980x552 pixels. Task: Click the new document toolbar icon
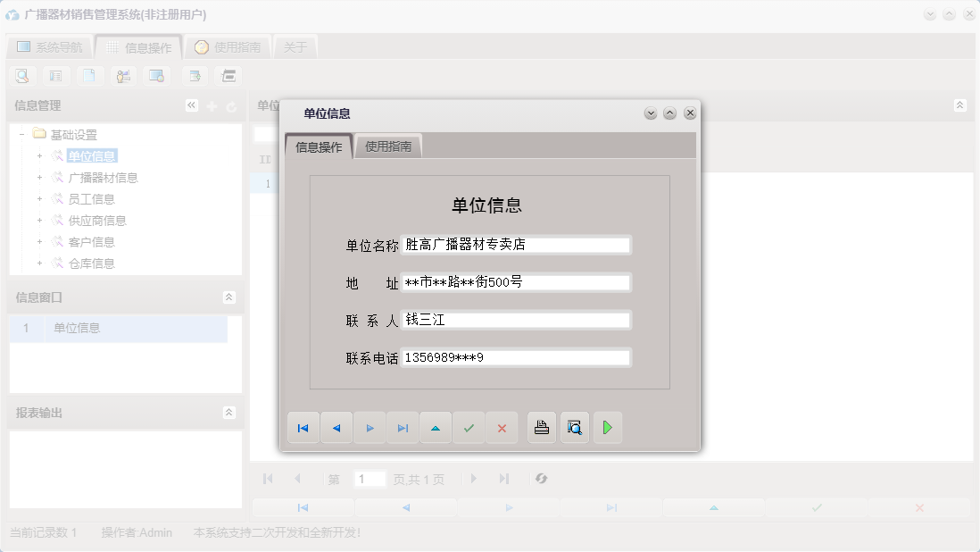pos(89,76)
